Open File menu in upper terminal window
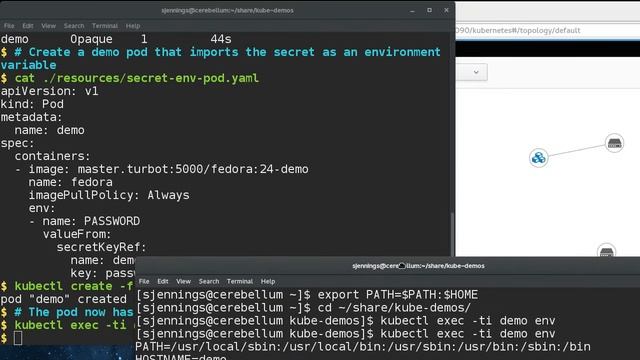 9,26
